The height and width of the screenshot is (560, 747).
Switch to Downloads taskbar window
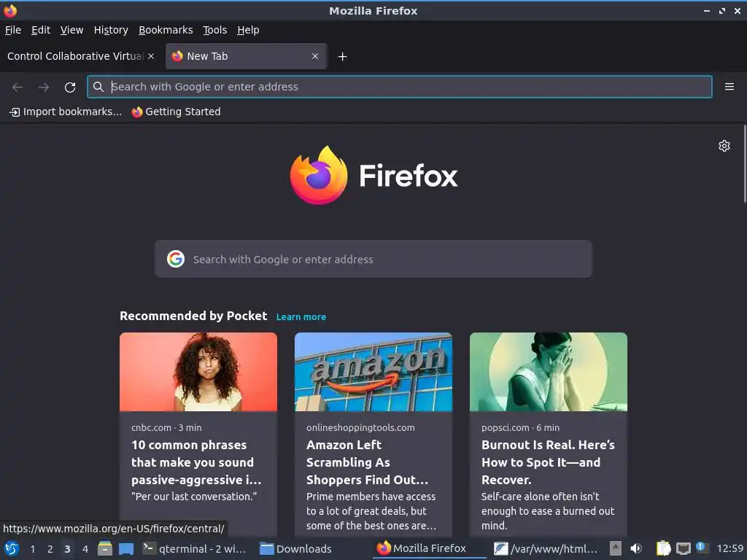(296, 549)
